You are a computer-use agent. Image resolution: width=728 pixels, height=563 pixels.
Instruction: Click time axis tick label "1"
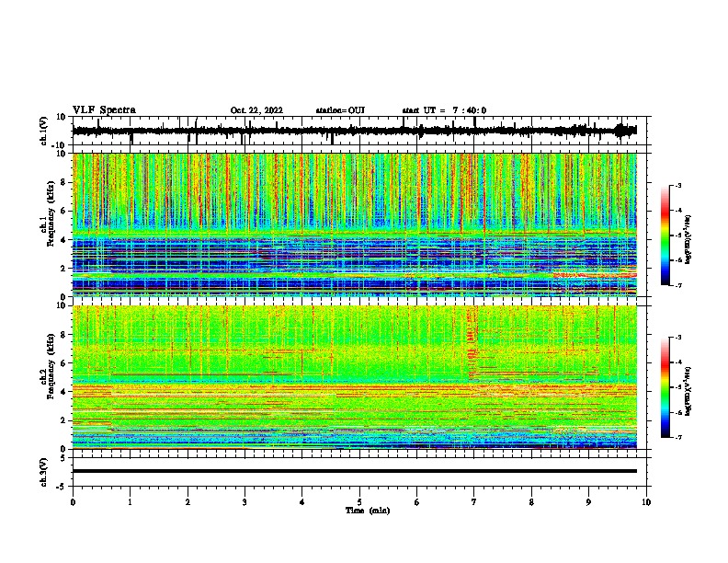point(130,502)
